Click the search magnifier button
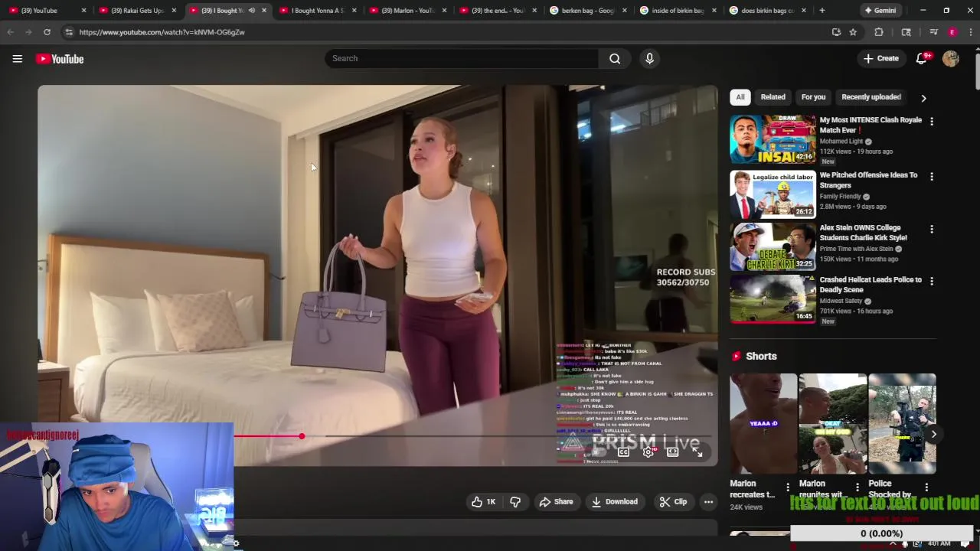Screen dimensions: 980x551 [x=615, y=59]
